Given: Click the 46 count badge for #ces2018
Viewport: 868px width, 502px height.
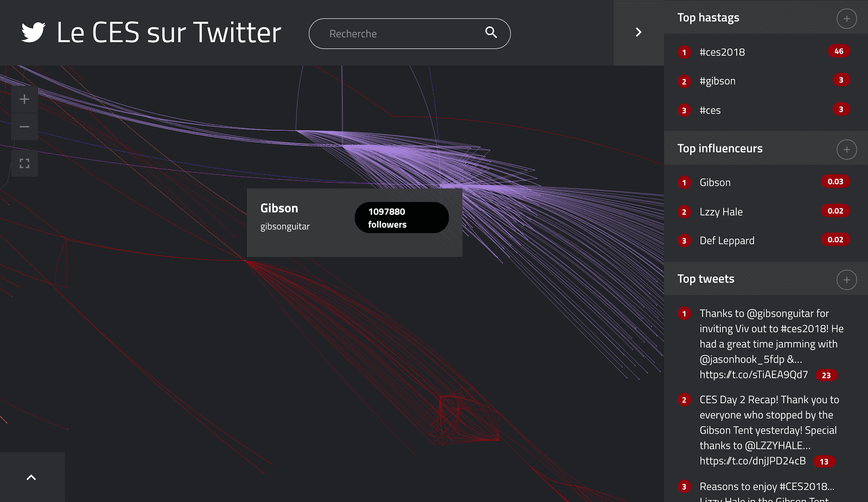Looking at the screenshot, I should coord(839,51).
